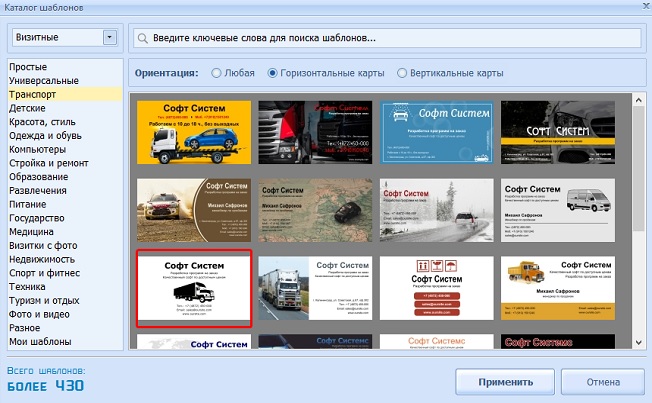652x403 pixels.
Task: Select the Любая orientation radio button
Action: (216, 73)
